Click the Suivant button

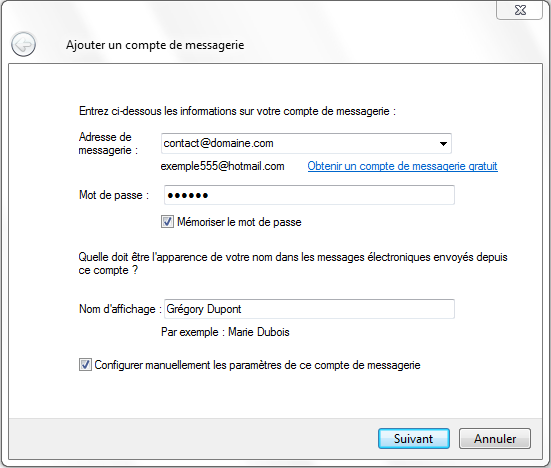pos(414,438)
